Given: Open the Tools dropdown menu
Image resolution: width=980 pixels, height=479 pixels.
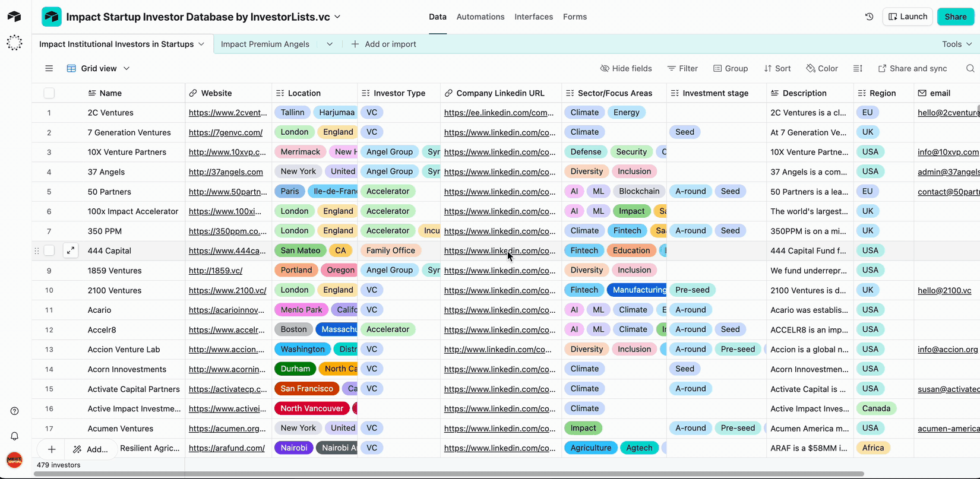Looking at the screenshot, I should pos(956,44).
